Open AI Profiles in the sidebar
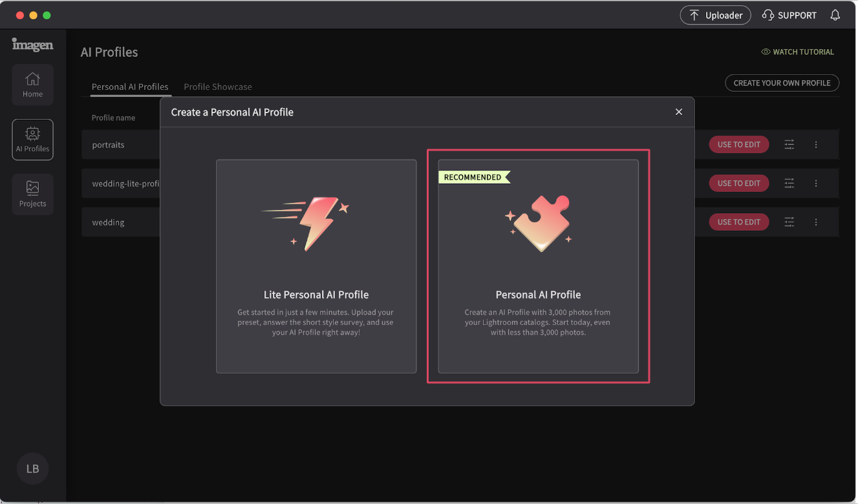 32,140
